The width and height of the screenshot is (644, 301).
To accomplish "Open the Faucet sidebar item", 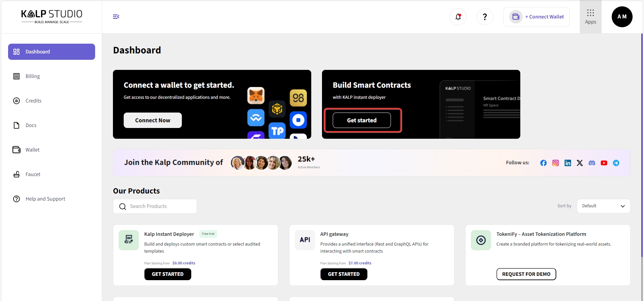I will (x=33, y=174).
